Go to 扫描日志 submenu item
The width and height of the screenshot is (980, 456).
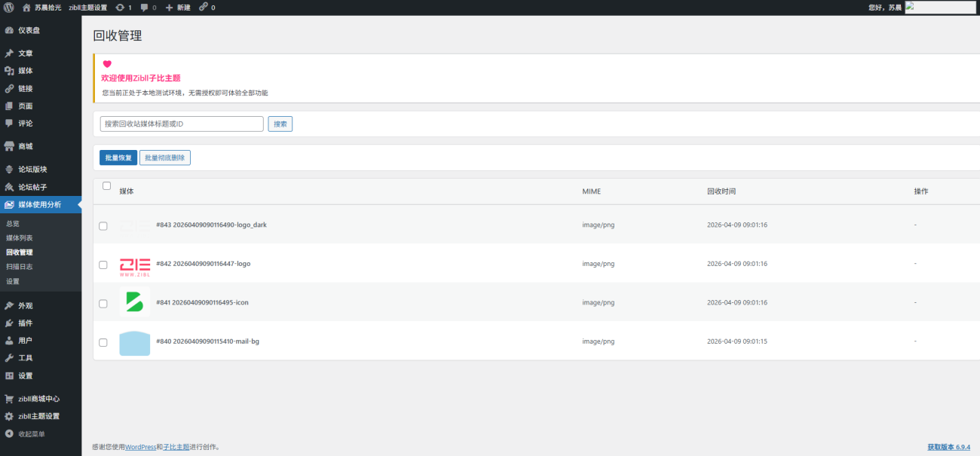(19, 267)
